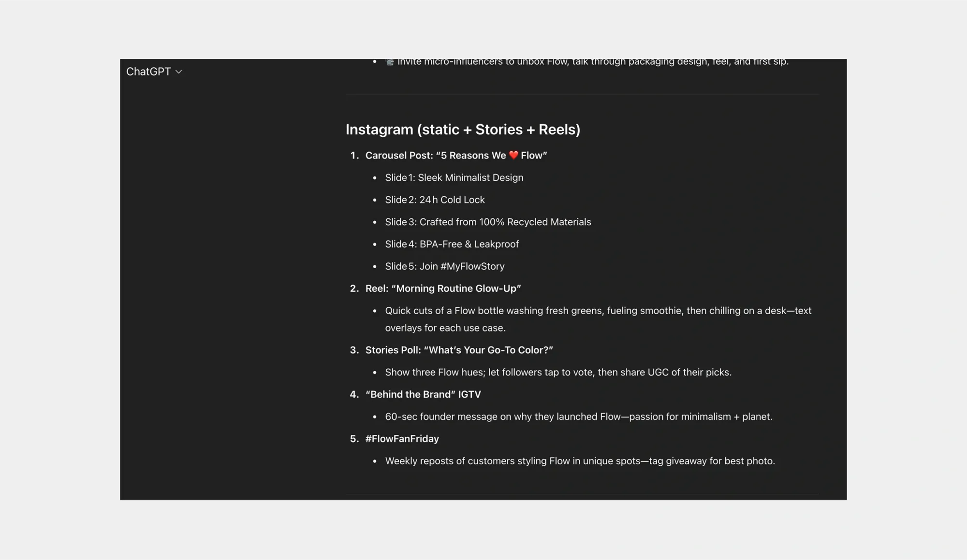Click the red heart emoji in Carousel Post title
The image size is (967, 560).
[x=513, y=155]
